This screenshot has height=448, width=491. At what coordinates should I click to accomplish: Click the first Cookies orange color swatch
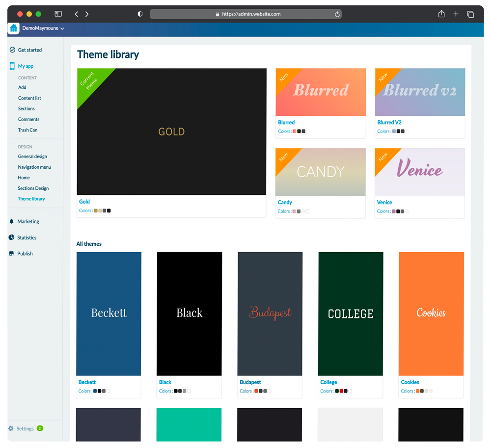click(x=417, y=391)
